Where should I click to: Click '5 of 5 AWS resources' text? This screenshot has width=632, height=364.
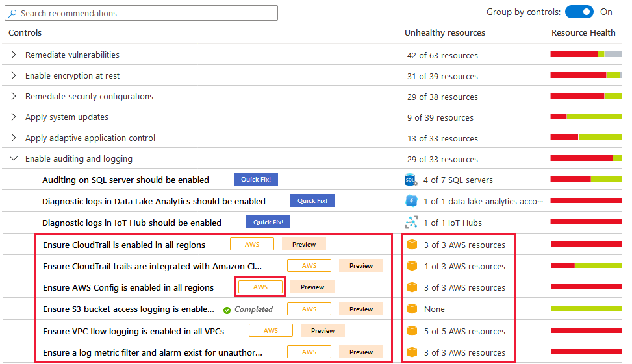point(464,331)
